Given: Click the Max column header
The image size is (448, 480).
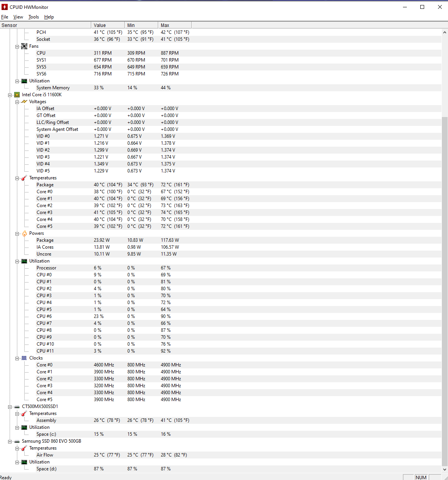Looking at the screenshot, I should point(175,25).
